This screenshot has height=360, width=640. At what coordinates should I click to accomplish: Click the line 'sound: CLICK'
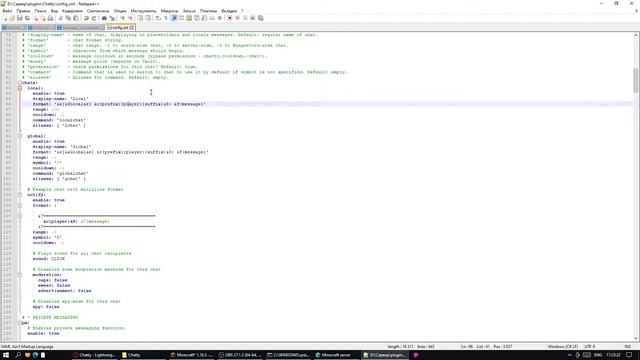click(49, 259)
